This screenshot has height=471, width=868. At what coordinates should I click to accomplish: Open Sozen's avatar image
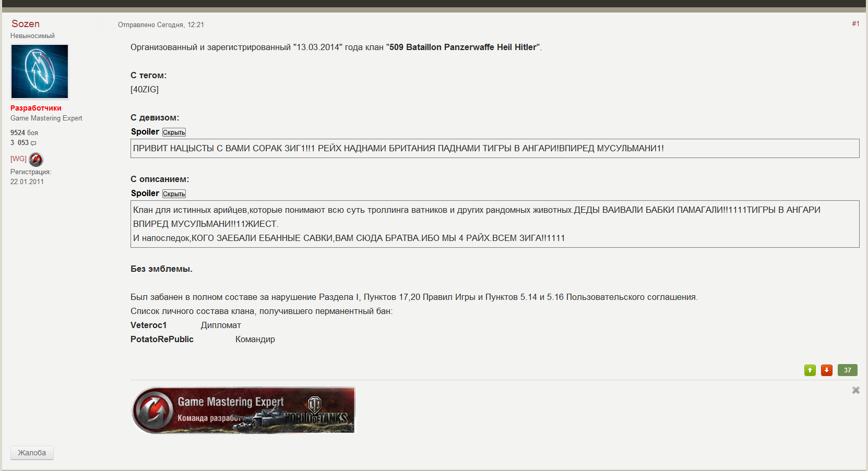pos(40,71)
